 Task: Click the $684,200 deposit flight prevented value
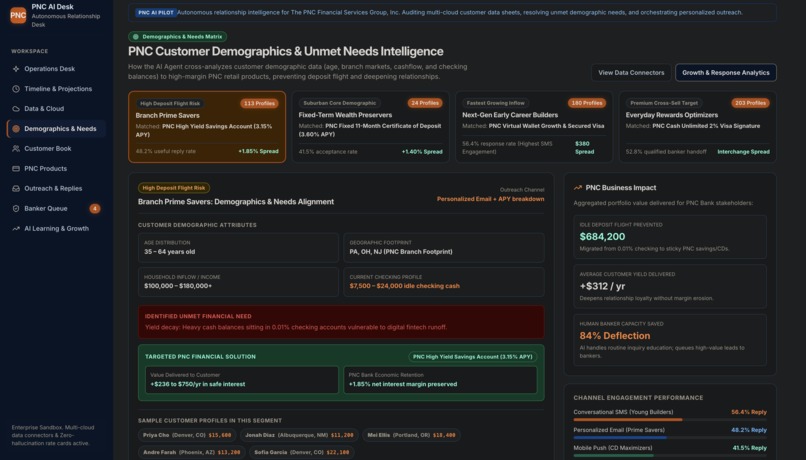602,237
